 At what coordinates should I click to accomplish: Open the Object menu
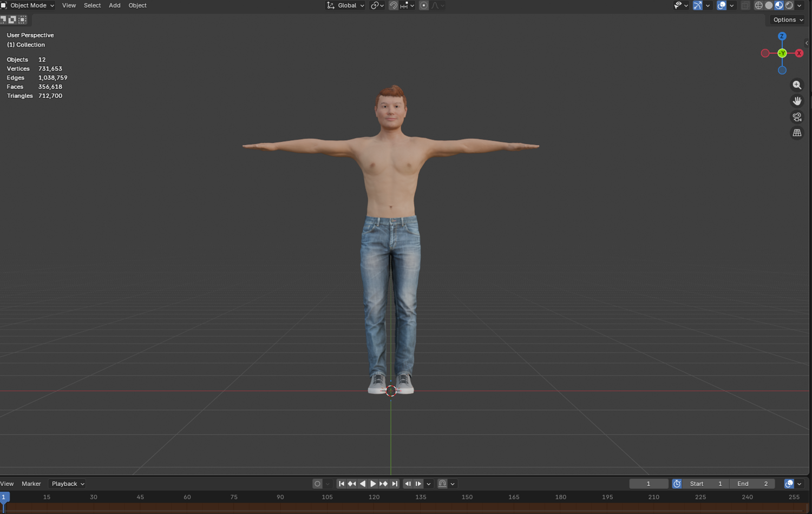click(137, 5)
